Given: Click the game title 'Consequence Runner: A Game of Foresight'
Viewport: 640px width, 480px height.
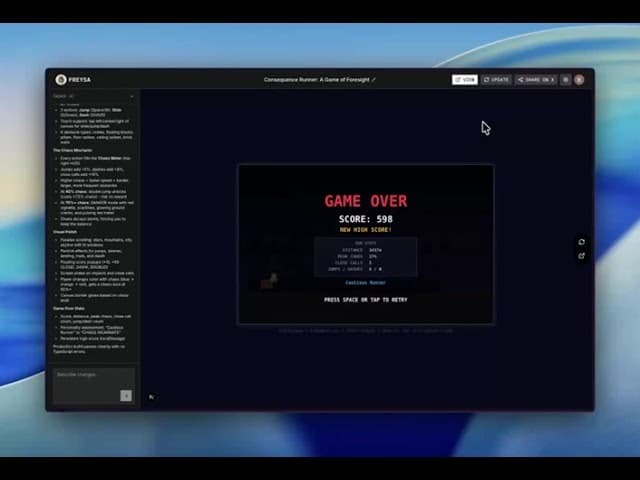Looking at the screenshot, I should pyautogui.click(x=316, y=80).
